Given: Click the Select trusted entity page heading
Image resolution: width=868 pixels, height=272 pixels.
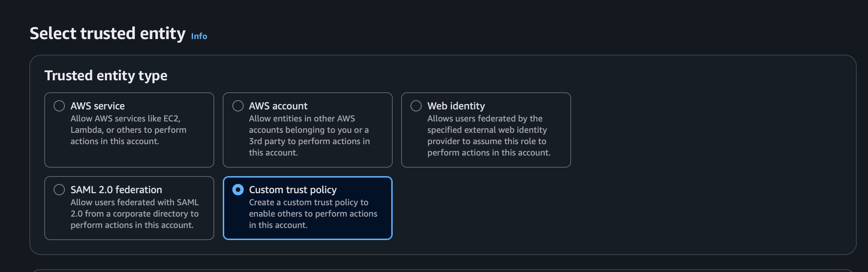Looking at the screenshot, I should point(107,34).
